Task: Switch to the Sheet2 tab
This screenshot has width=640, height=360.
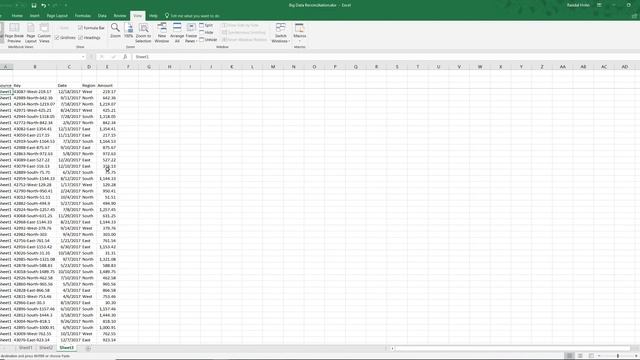Action: 46,348
